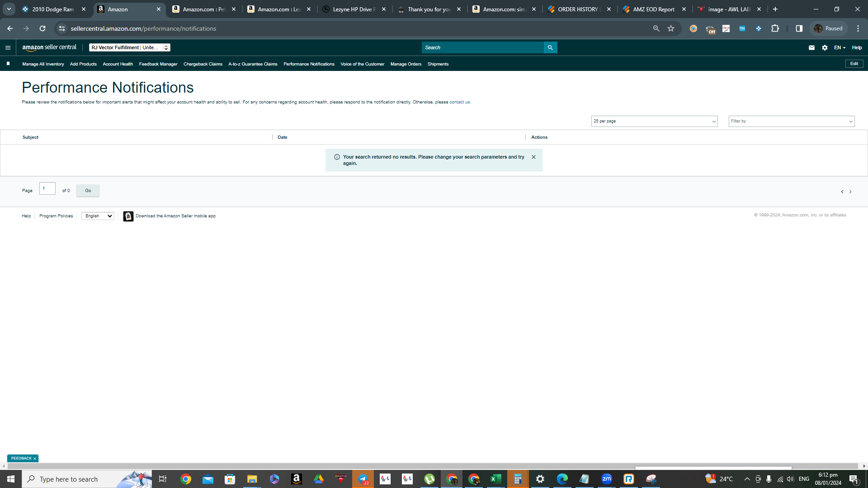Go to previous notifications page arrow
Viewport: 868px width, 488px height.
[842, 192]
